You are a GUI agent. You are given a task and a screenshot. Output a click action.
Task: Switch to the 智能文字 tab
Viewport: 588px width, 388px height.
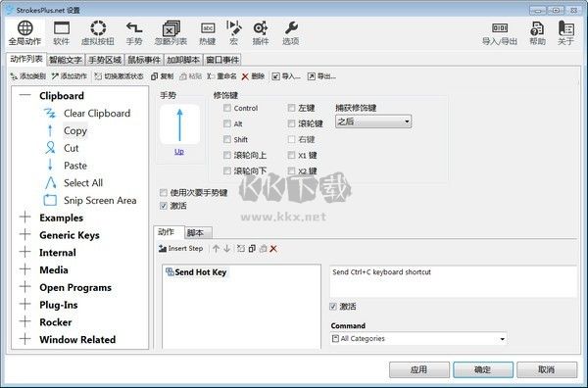[66, 60]
